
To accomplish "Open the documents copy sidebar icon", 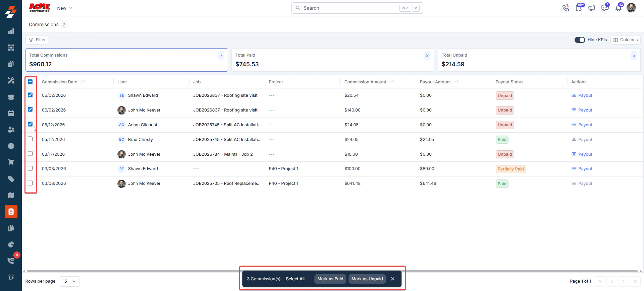I will (11, 228).
